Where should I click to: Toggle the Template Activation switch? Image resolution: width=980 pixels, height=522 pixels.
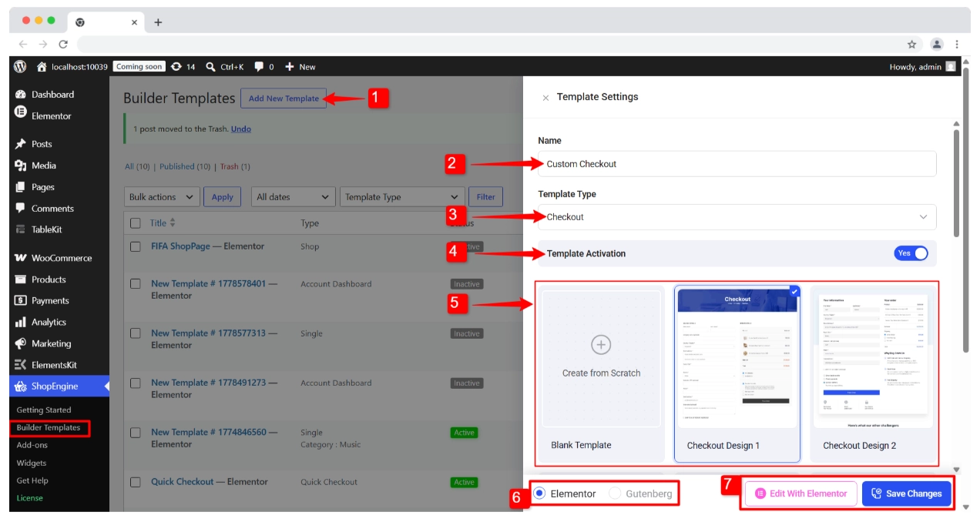click(x=911, y=253)
